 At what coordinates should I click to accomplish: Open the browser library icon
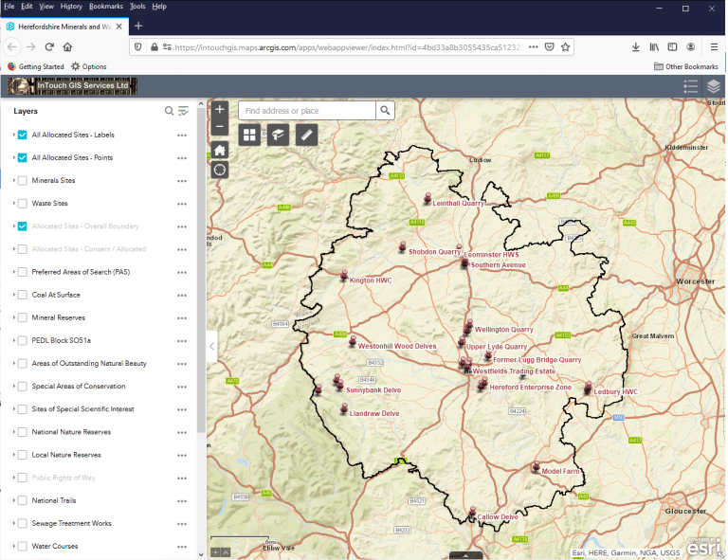[654, 46]
